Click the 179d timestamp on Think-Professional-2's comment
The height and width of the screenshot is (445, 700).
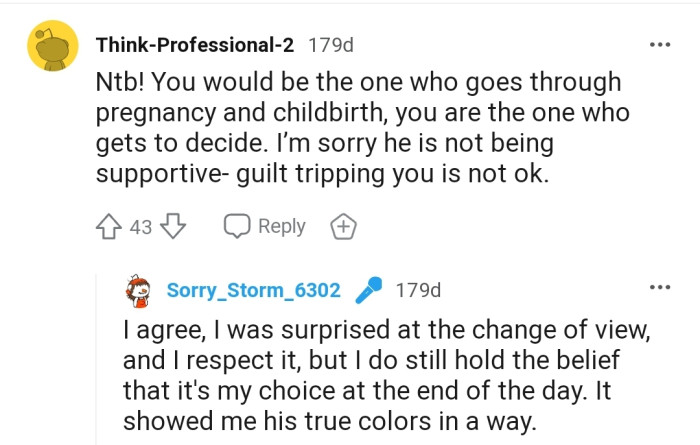pyautogui.click(x=330, y=45)
